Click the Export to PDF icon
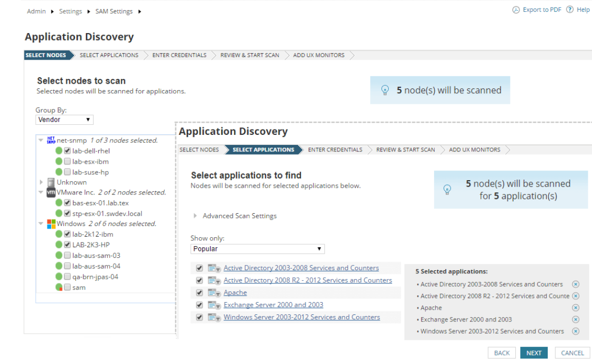This screenshot has height=364, width=592. 516,10
